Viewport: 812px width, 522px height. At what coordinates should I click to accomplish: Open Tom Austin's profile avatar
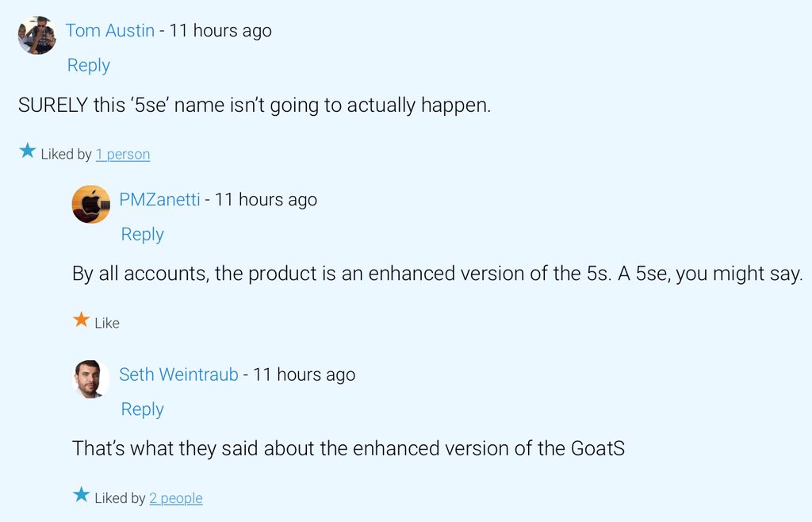pyautogui.click(x=37, y=36)
